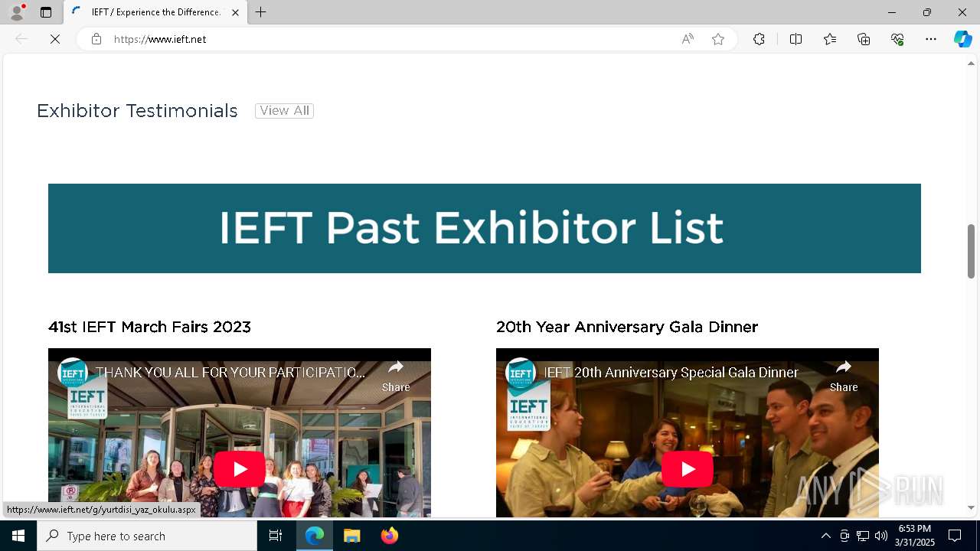Image resolution: width=980 pixels, height=551 pixels.
Task: Click the taskbar search box
Action: tap(147, 536)
